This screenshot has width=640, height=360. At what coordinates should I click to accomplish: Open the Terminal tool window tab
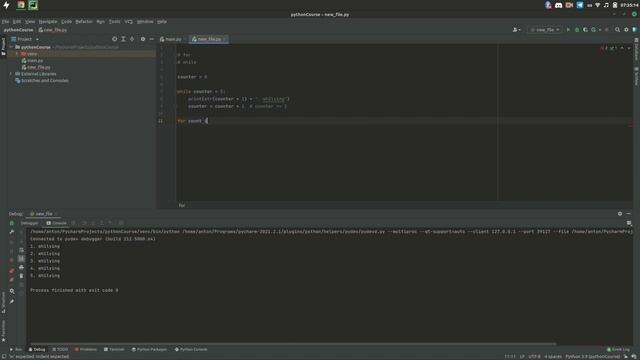click(x=114, y=350)
